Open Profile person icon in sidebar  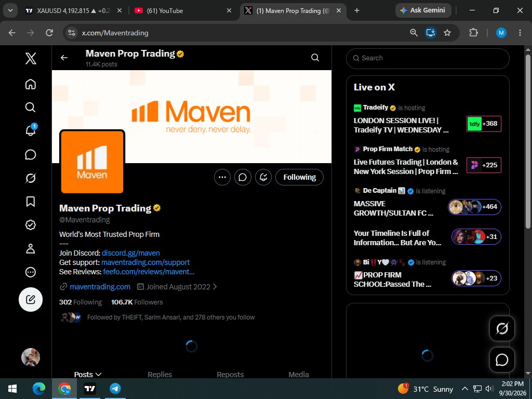[31, 248]
